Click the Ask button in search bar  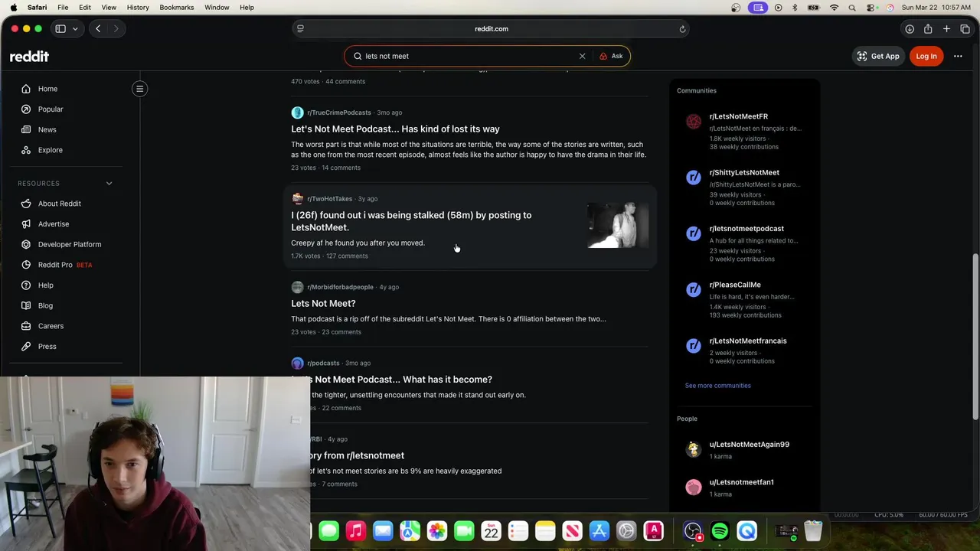click(611, 56)
